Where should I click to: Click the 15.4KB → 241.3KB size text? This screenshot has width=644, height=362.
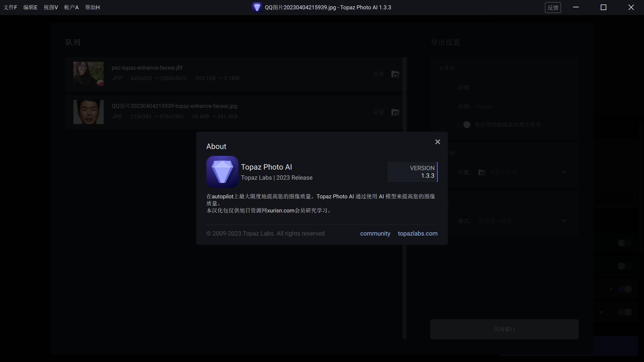point(214,116)
